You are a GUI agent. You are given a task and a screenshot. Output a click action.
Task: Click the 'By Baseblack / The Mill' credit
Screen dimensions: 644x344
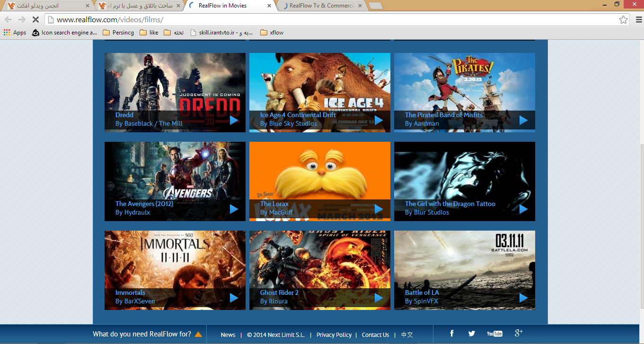149,123
